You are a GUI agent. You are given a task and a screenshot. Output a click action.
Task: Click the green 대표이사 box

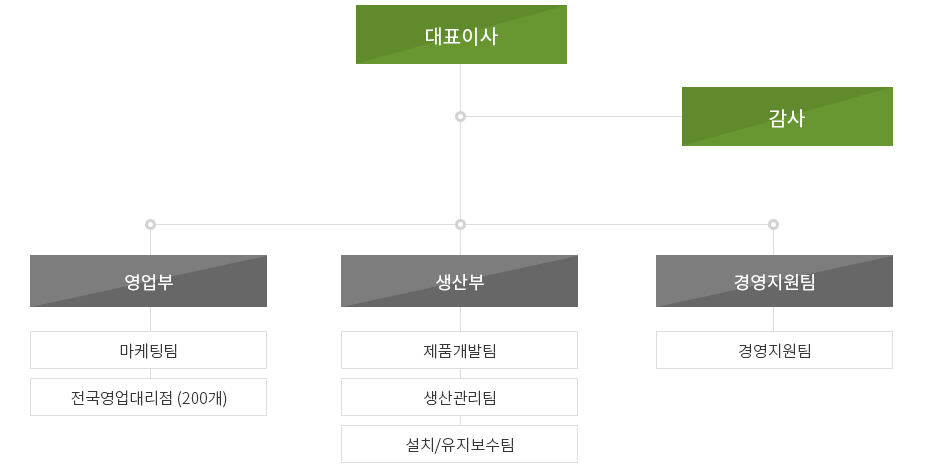[x=461, y=35]
